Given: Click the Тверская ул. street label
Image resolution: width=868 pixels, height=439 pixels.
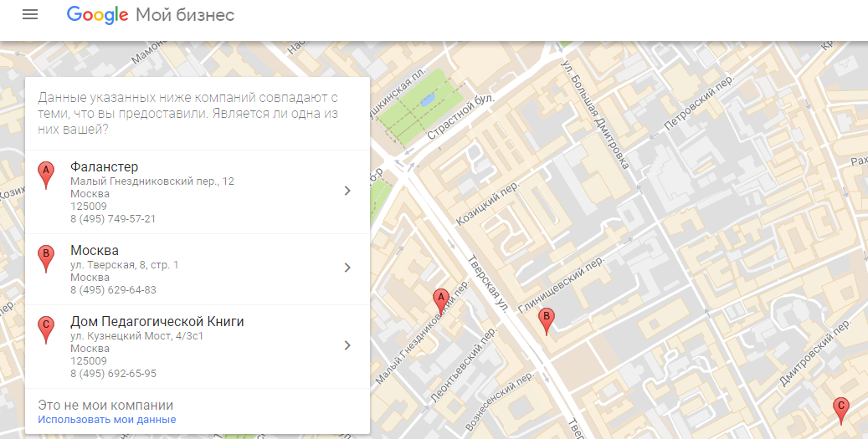Looking at the screenshot, I should [488, 283].
